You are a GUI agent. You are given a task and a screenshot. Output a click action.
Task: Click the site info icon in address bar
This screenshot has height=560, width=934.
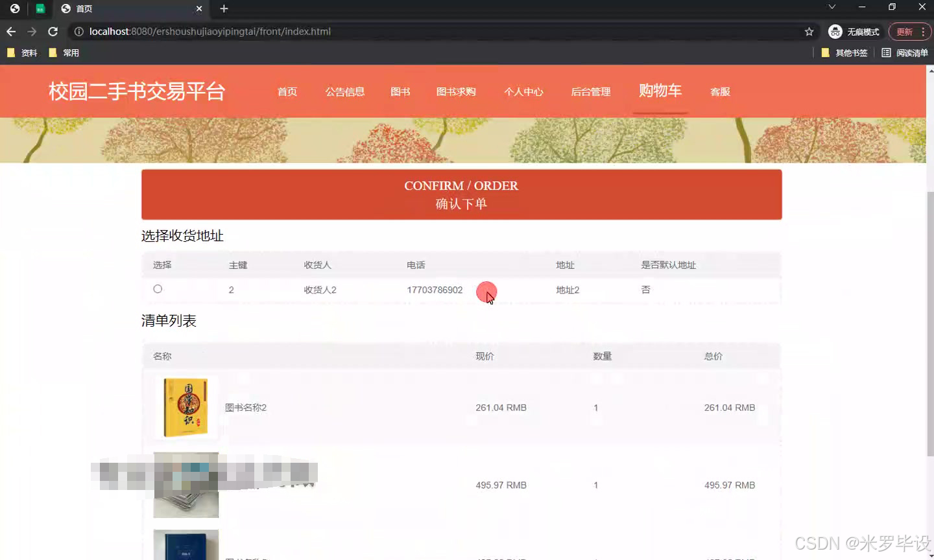tap(78, 31)
